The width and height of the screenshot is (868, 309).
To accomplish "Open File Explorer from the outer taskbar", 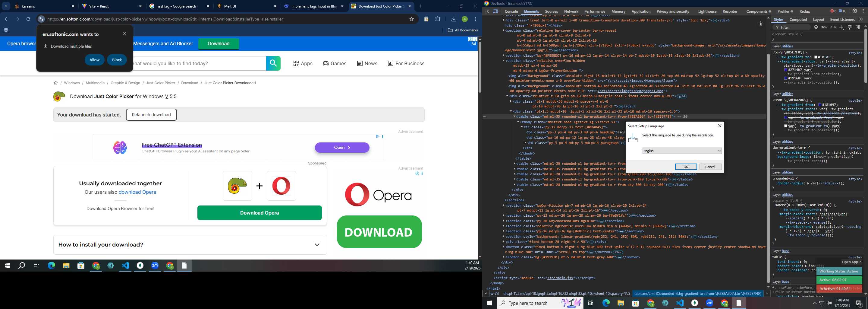I will (x=620, y=303).
